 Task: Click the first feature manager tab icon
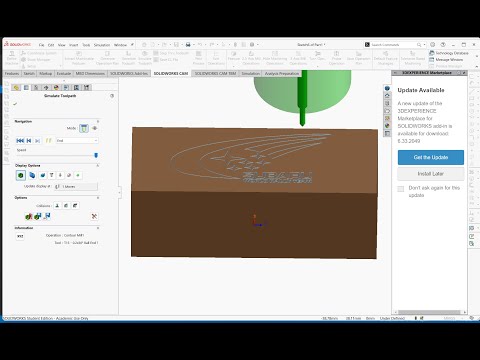point(16,88)
